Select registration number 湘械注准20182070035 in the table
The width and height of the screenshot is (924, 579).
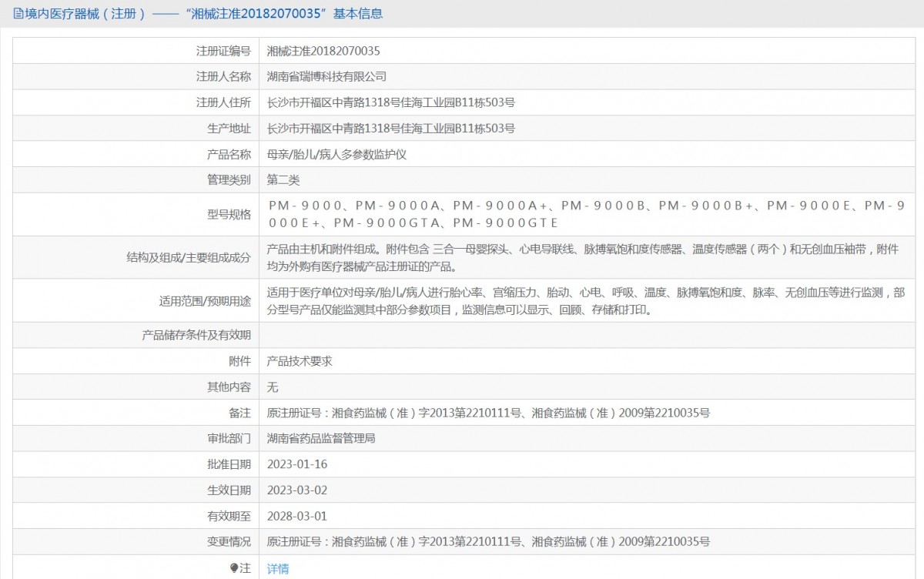point(323,51)
